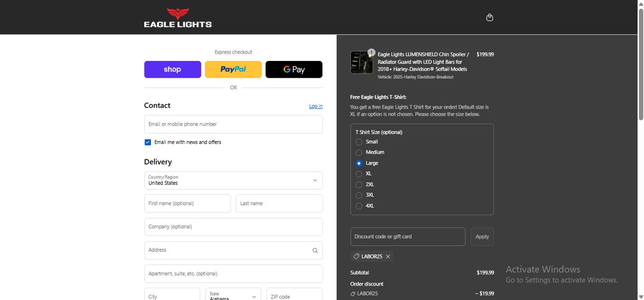
Task: Select Medium T-shirt size
Action: point(359,153)
